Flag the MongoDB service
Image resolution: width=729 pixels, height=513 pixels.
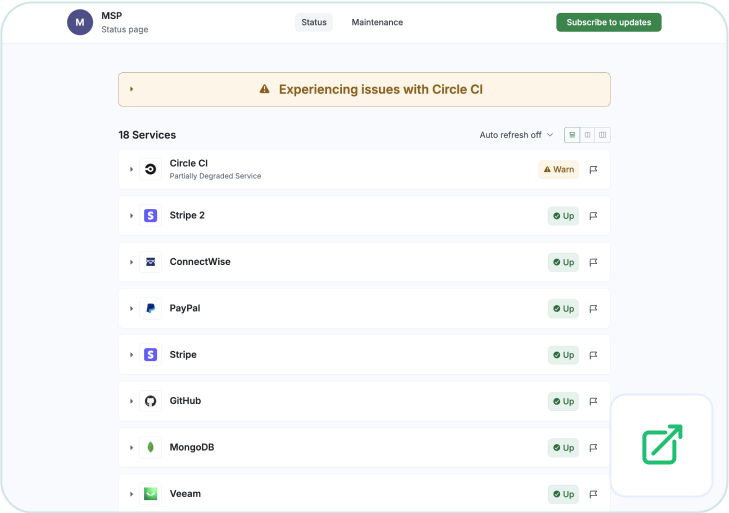click(593, 448)
